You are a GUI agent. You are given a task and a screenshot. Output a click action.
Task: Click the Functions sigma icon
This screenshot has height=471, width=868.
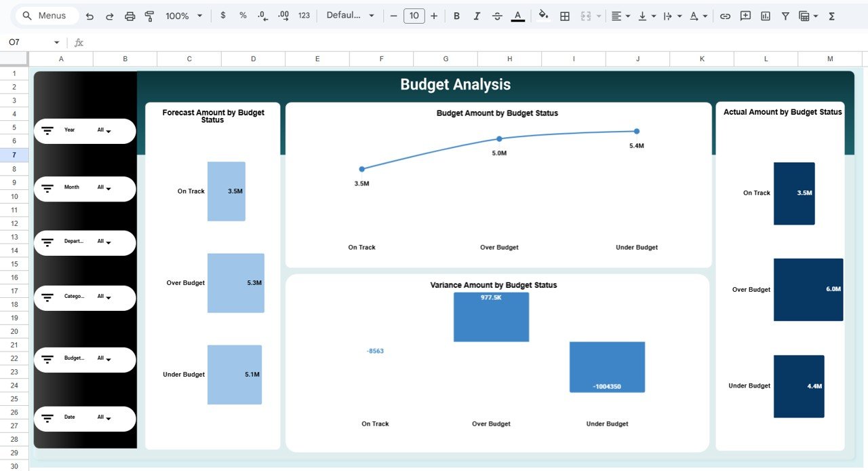coord(832,16)
